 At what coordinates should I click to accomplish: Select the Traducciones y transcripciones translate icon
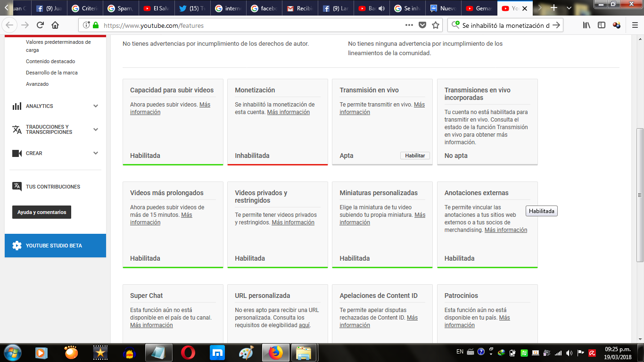pyautogui.click(x=17, y=130)
